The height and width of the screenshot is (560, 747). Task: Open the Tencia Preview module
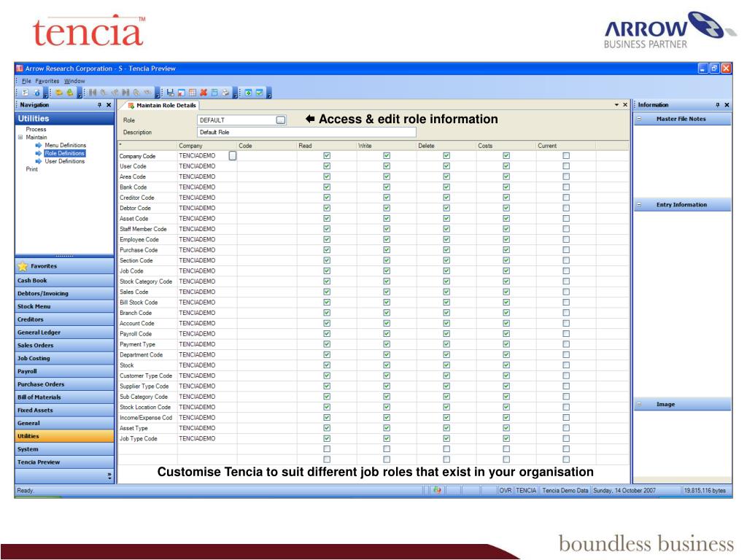[x=64, y=462]
